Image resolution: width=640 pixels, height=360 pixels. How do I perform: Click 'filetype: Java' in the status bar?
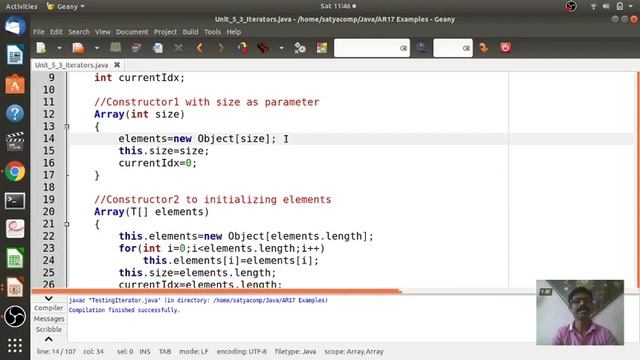pyautogui.click(x=295, y=351)
